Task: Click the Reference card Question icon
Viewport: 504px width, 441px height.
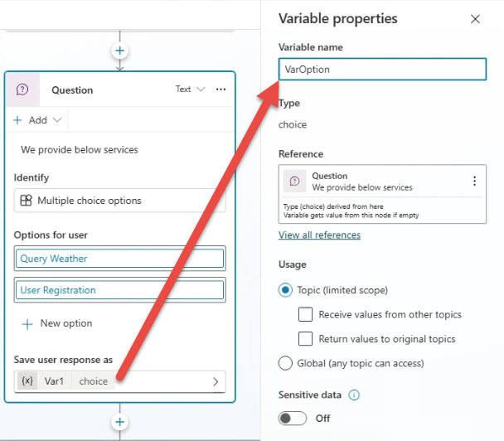Action: point(294,182)
